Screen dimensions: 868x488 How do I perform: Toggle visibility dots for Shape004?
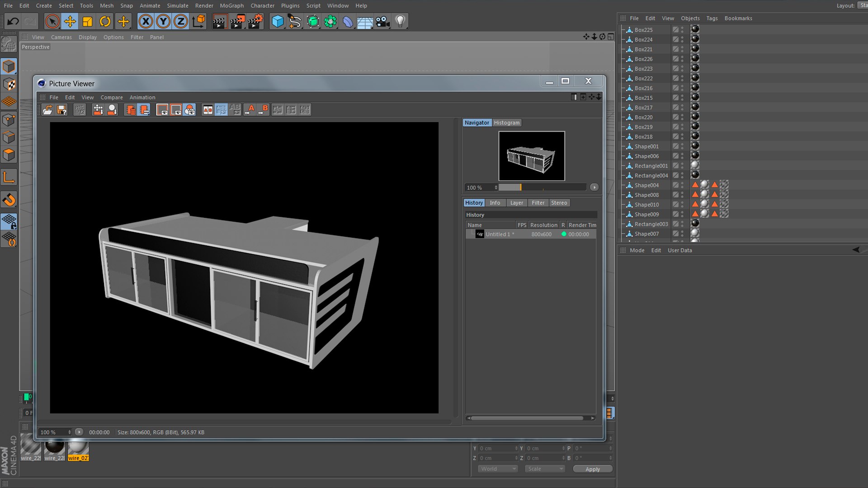(682, 185)
